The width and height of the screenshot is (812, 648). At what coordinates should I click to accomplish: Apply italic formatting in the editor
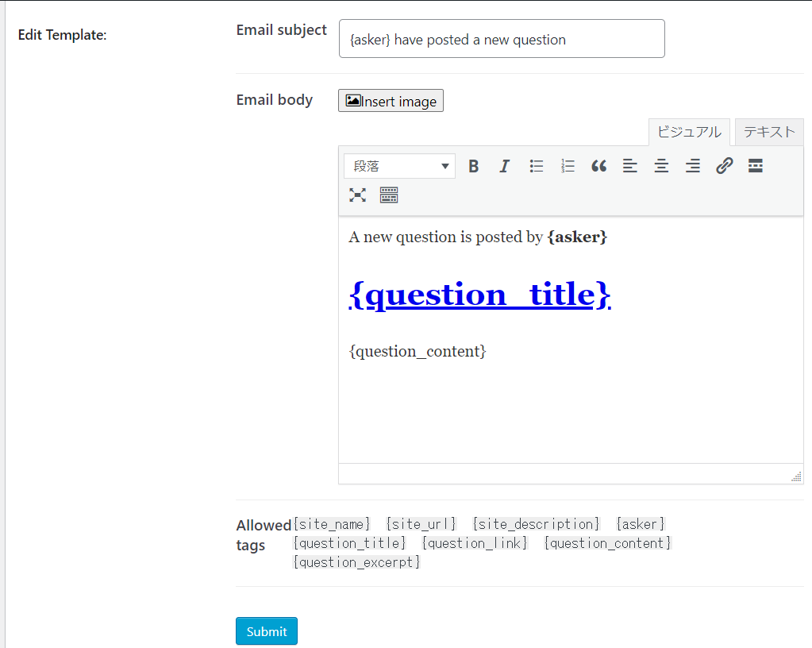pos(504,166)
